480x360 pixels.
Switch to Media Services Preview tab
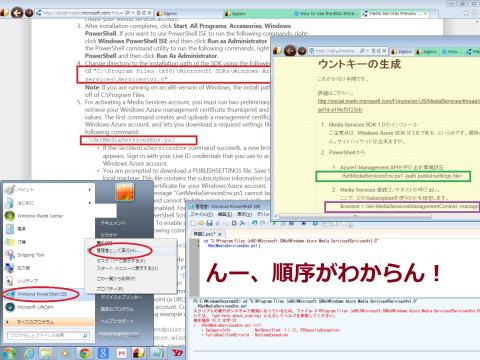click(395, 13)
